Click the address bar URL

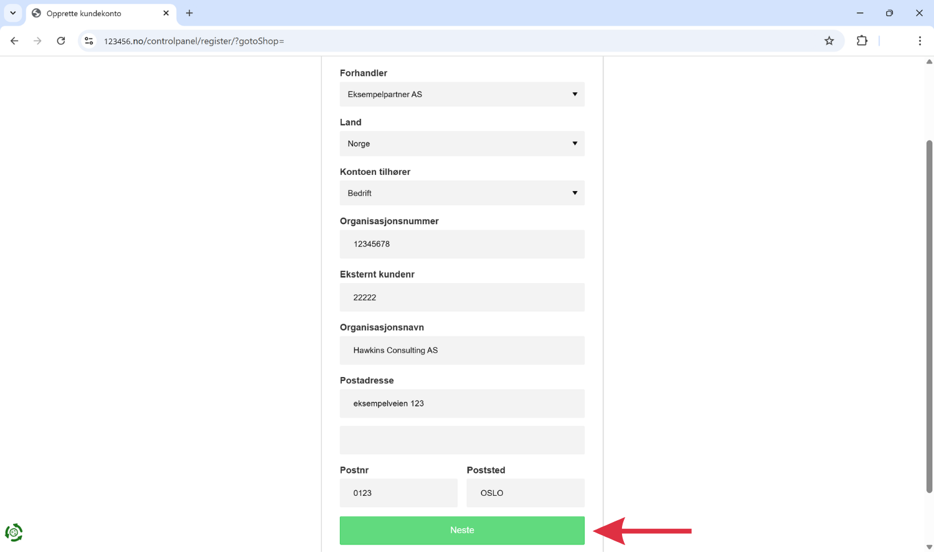(x=194, y=41)
